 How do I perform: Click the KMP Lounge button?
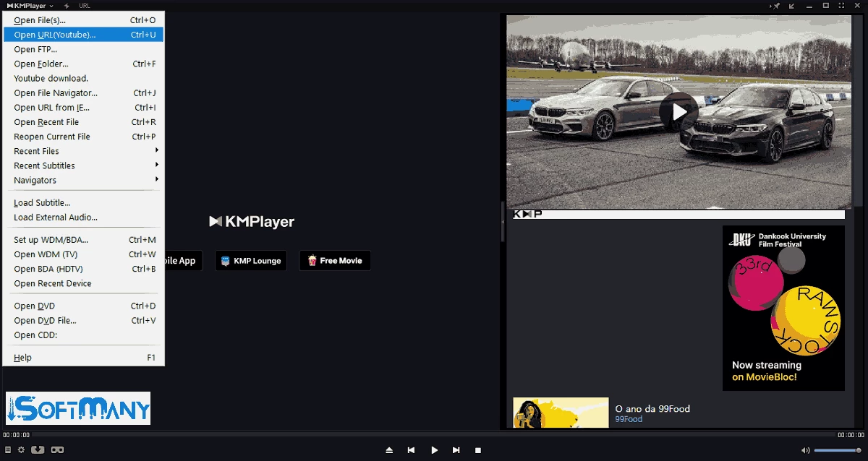click(251, 261)
